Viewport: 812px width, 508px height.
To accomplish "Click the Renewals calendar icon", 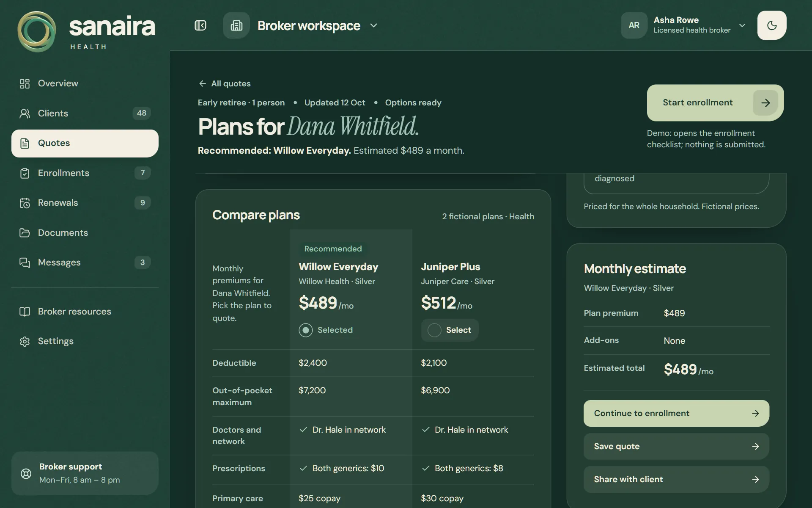I will (x=25, y=203).
